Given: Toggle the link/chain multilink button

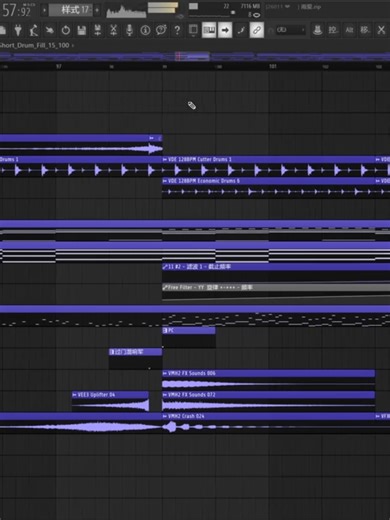Looking at the screenshot, I should tap(257, 30).
